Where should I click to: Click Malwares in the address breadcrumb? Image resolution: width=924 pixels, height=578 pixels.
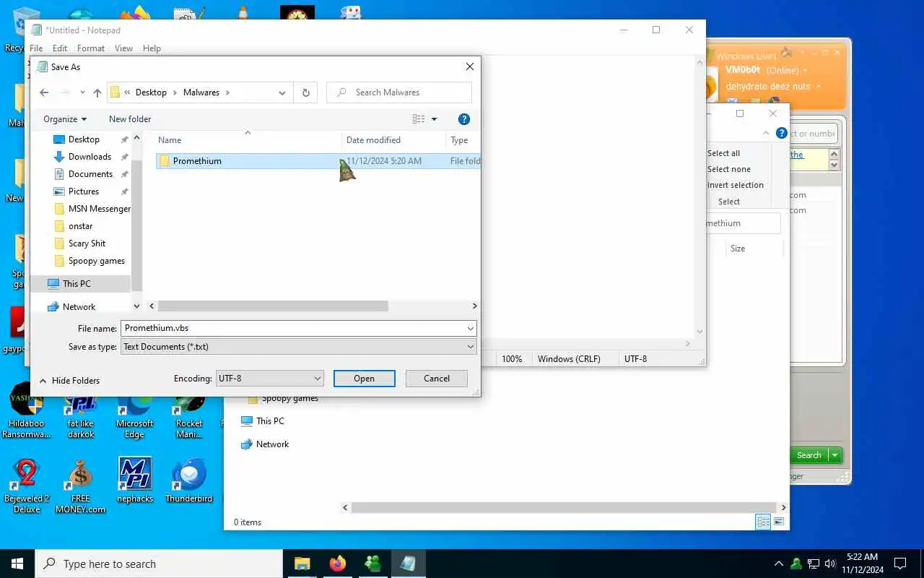(x=201, y=92)
